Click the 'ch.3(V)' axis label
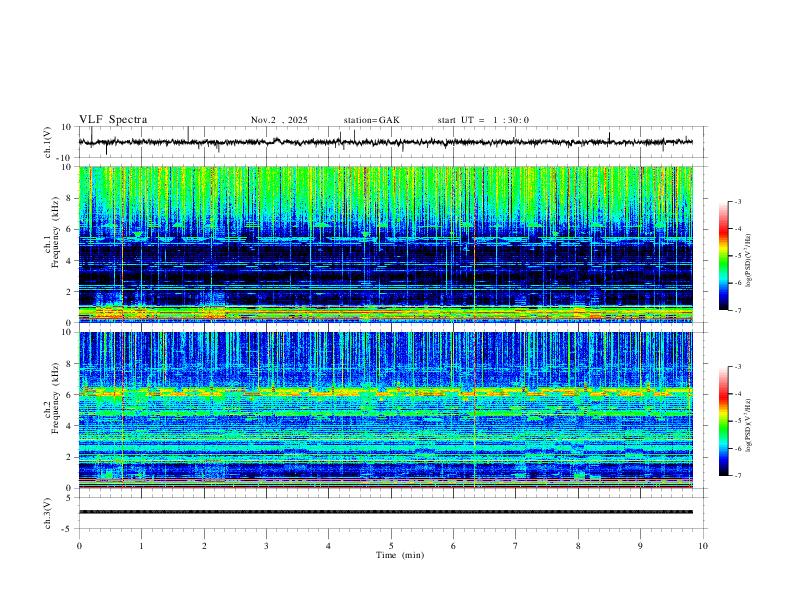Screen dimensions: 792x612 click(48, 513)
